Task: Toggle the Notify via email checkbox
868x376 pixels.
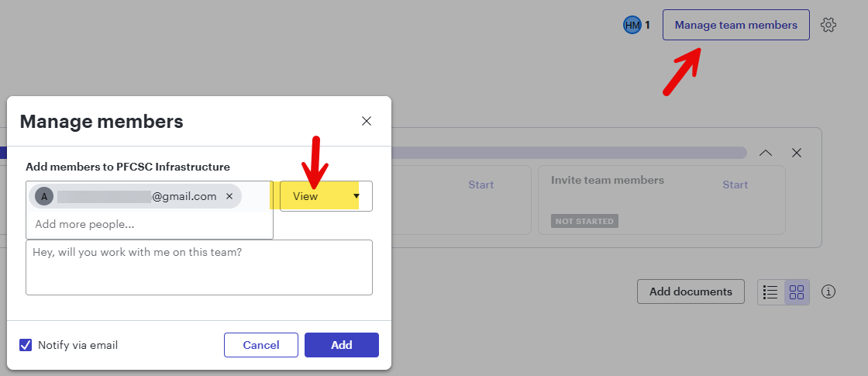Action: pos(26,345)
